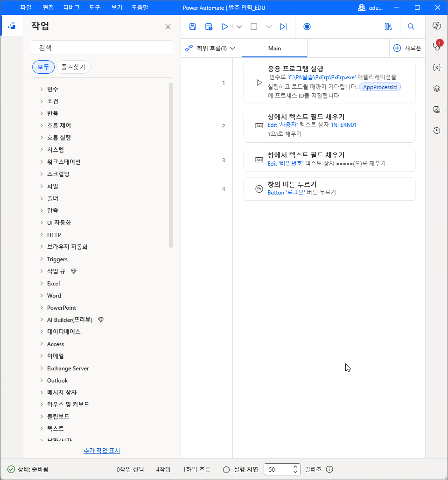448x480 pixels.
Task: Start the recorder with the record icon
Action: [307, 27]
